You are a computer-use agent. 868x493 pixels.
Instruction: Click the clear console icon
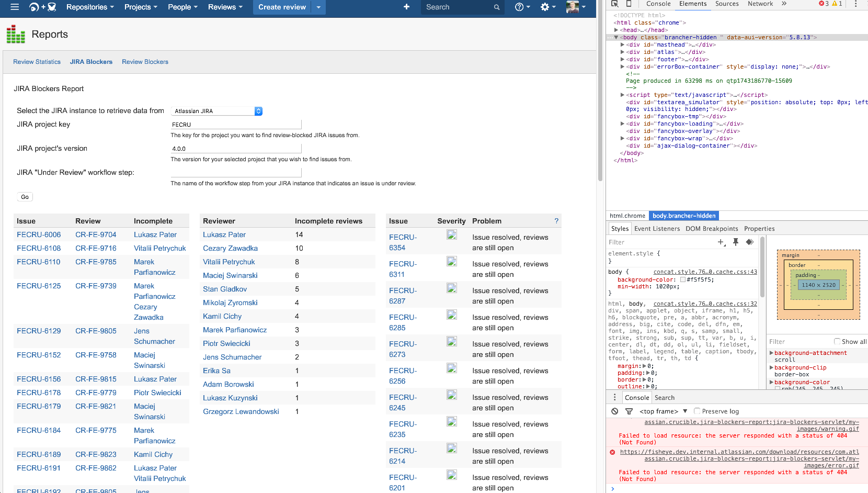click(614, 411)
